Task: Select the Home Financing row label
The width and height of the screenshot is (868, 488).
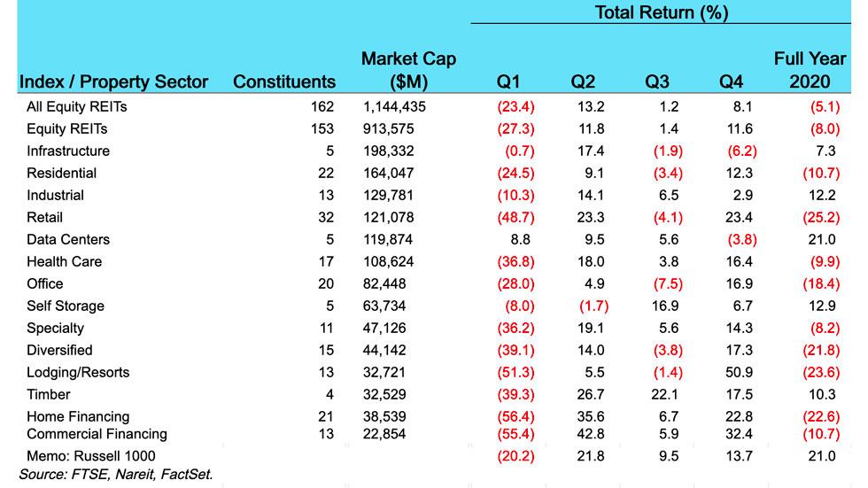Action: (x=78, y=416)
